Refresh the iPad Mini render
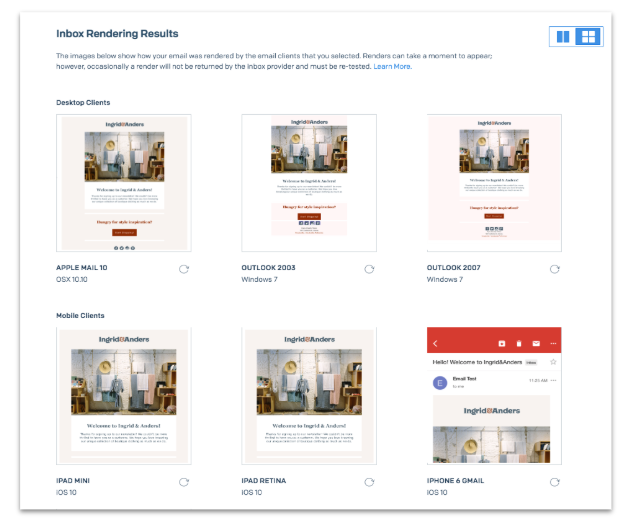This screenshot has width=632, height=526. (x=184, y=482)
